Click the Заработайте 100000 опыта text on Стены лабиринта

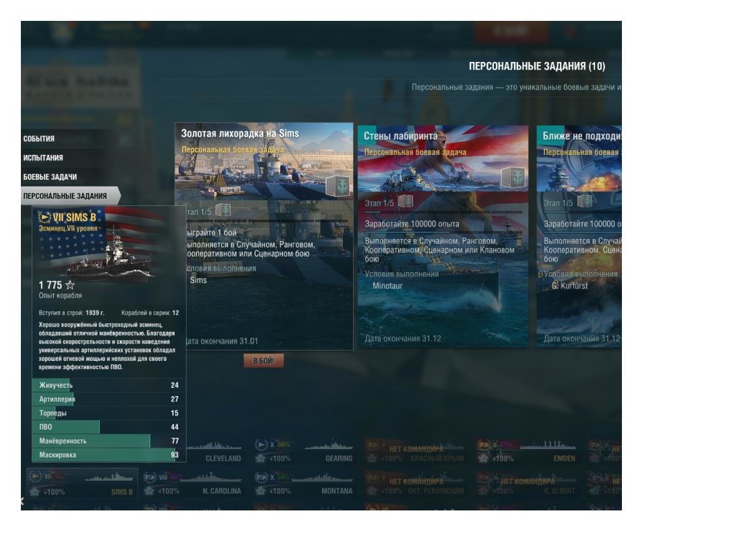(412, 224)
